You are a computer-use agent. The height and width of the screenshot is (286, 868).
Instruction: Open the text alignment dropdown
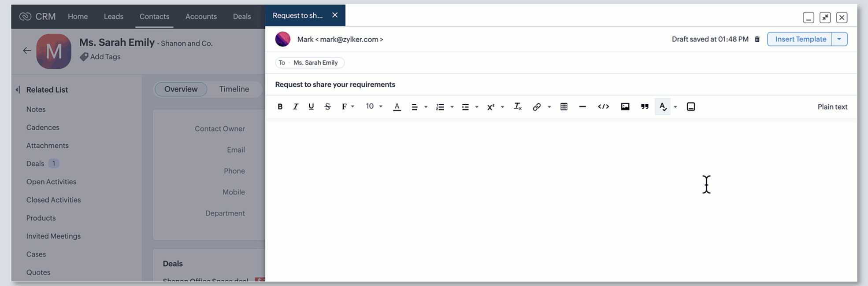[x=419, y=107]
